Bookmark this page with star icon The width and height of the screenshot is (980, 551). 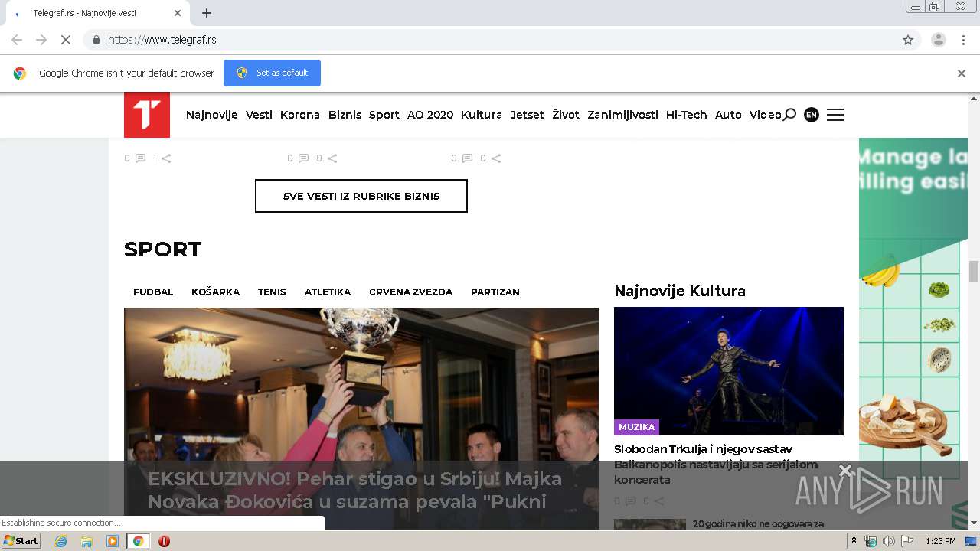click(x=908, y=40)
